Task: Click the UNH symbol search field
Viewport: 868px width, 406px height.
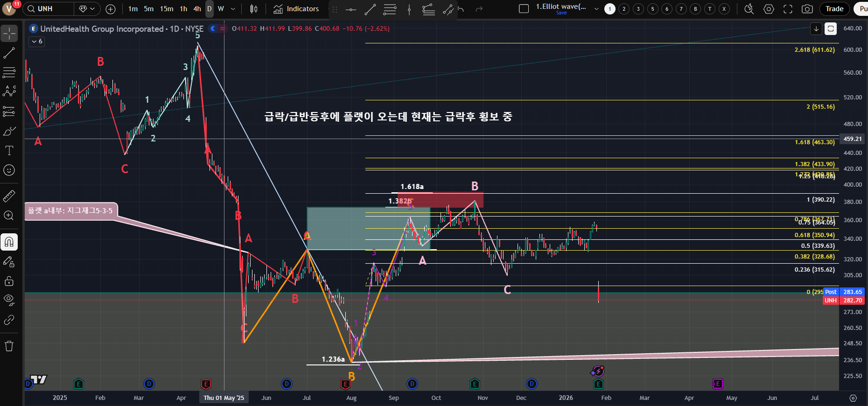Action: click(x=49, y=9)
